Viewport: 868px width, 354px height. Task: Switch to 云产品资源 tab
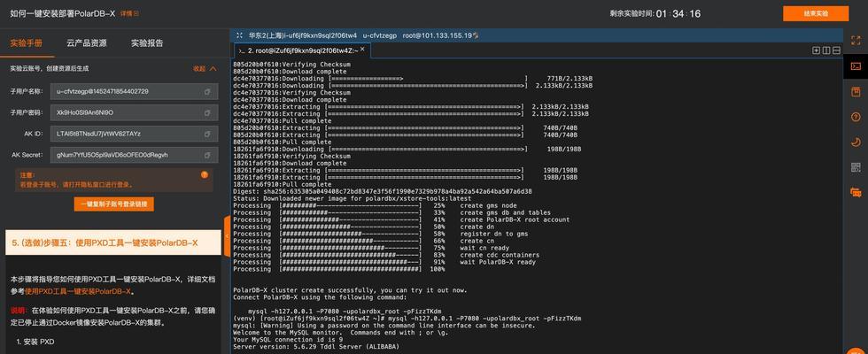(87, 43)
